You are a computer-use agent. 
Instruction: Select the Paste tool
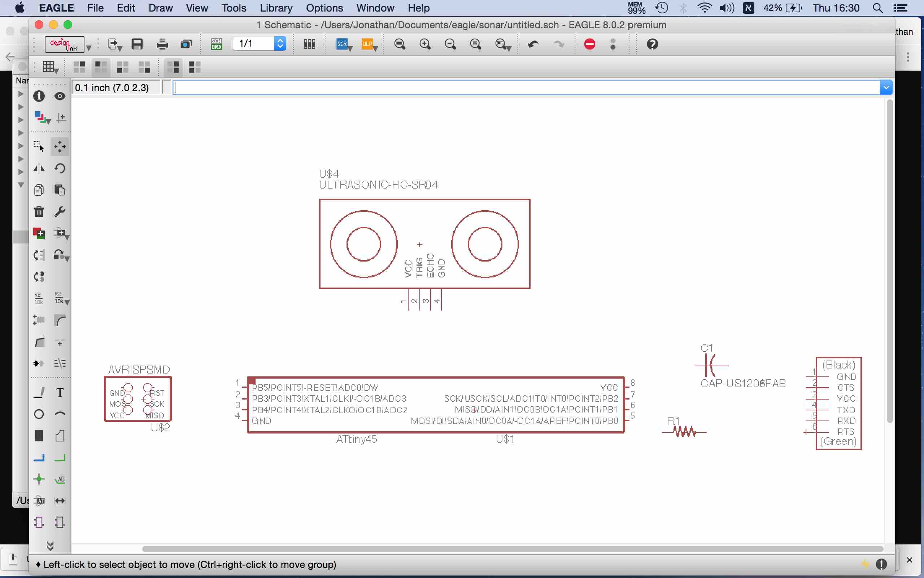pyautogui.click(x=60, y=190)
